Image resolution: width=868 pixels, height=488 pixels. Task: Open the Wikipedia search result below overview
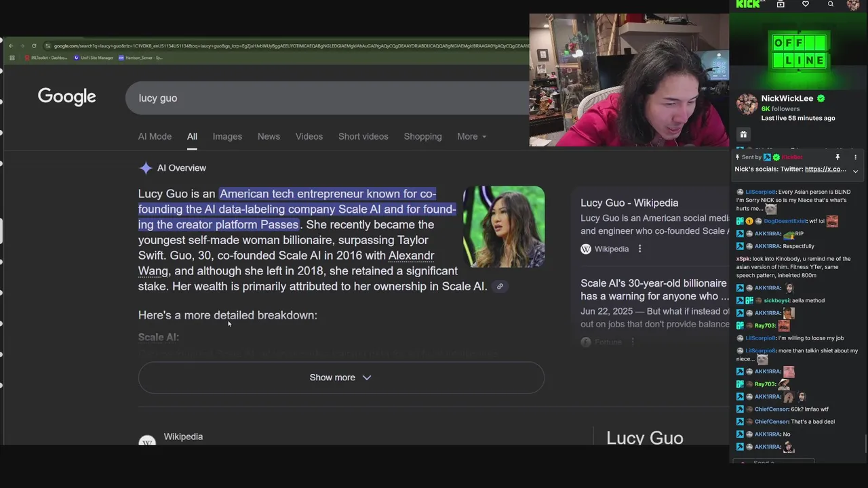click(x=183, y=436)
